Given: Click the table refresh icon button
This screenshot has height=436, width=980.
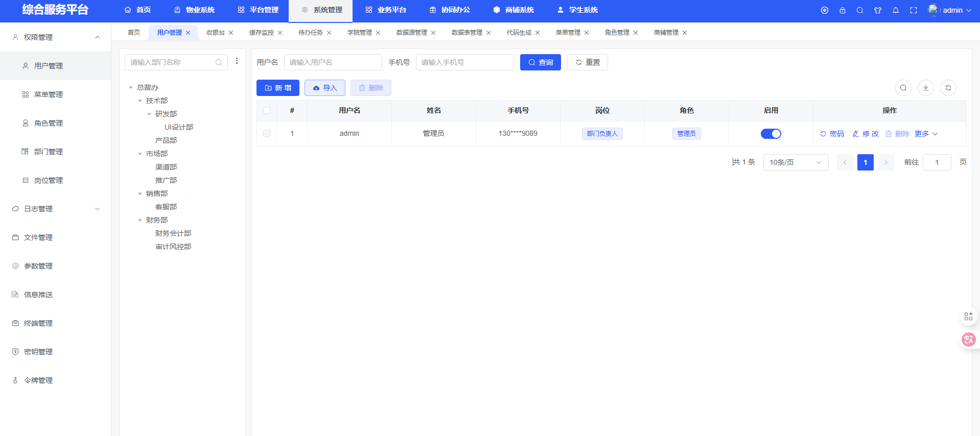Looking at the screenshot, I should [x=948, y=88].
